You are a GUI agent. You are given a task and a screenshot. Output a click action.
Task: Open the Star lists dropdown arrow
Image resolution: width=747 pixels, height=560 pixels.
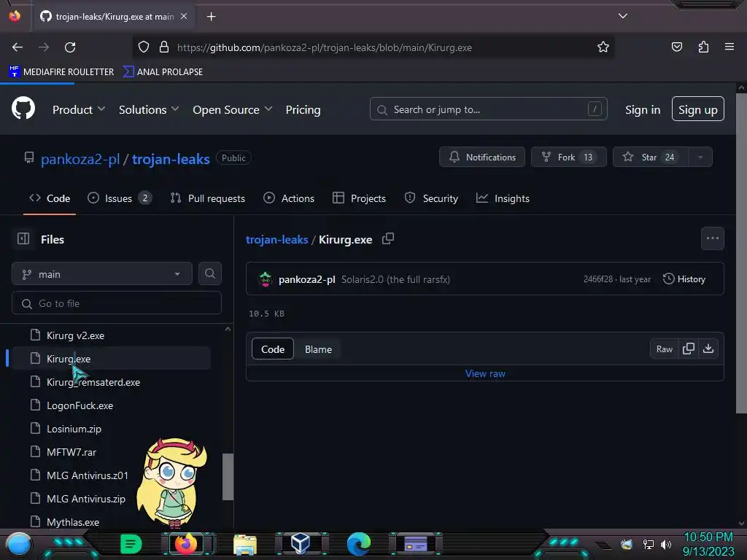tap(700, 157)
